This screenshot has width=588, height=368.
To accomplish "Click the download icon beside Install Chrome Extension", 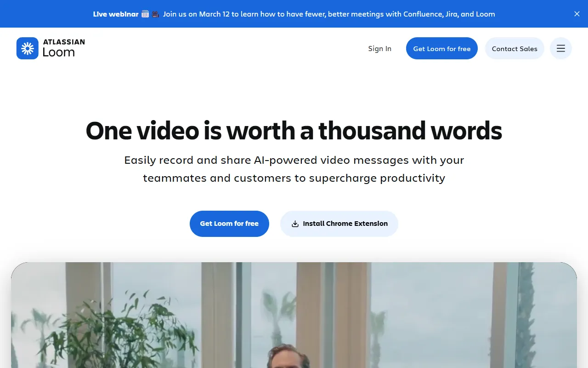I will [295, 224].
